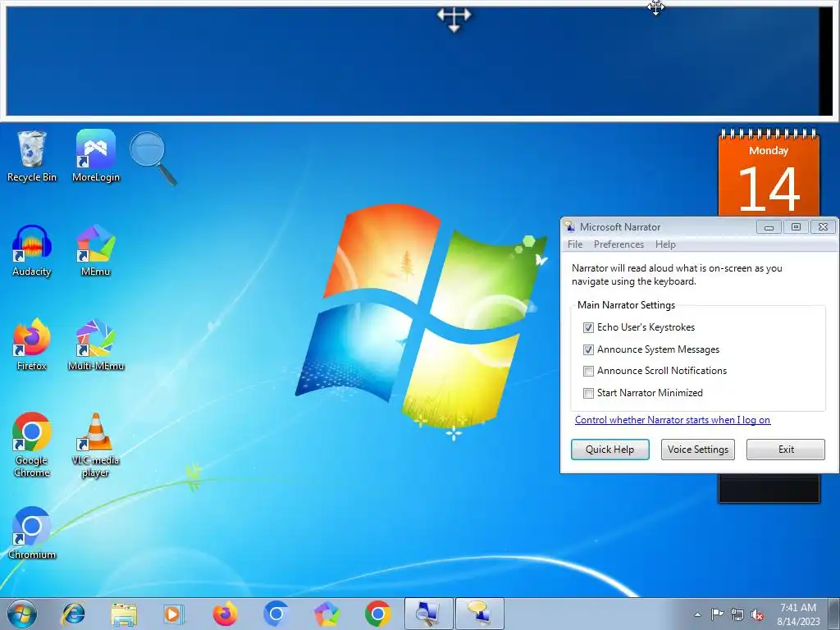This screenshot has height=630, width=840.
Task: Close the Microsoft Narrator window
Action: coord(823,227)
